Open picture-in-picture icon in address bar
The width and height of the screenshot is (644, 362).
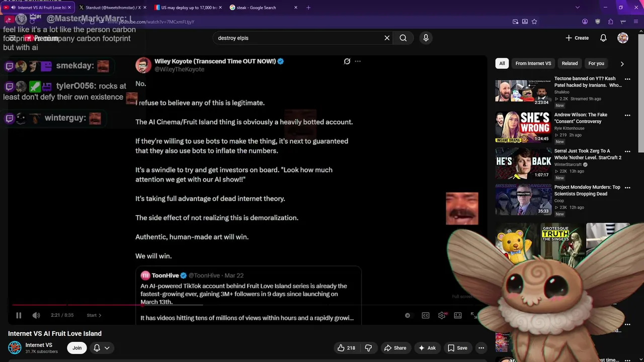(x=515, y=22)
